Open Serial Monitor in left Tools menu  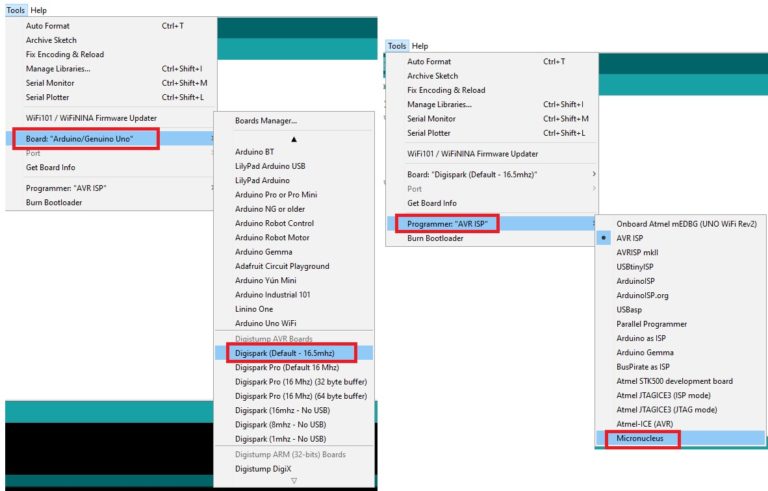coord(111,83)
